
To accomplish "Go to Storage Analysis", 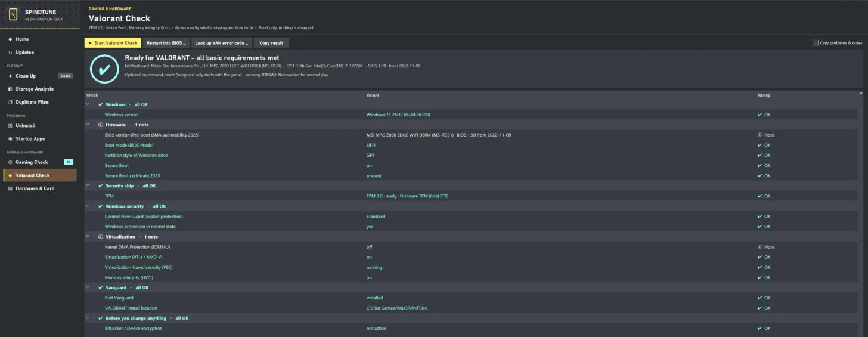I will click(x=40, y=89).
